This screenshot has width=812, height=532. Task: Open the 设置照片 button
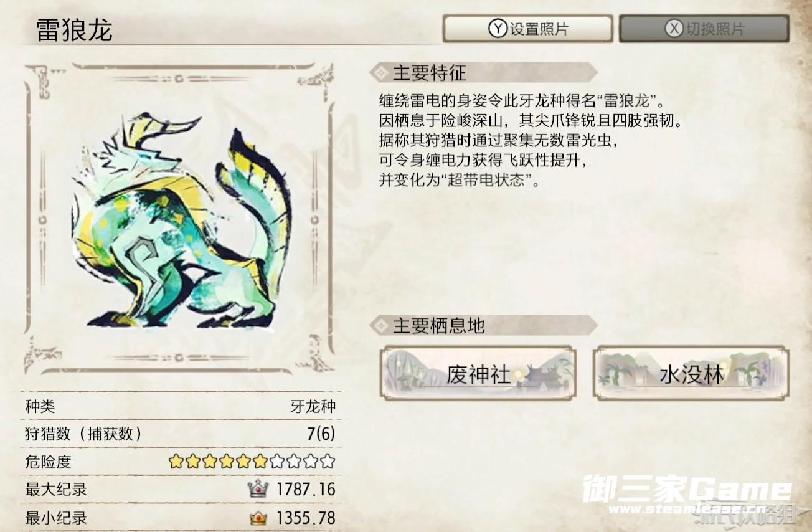[528, 29]
